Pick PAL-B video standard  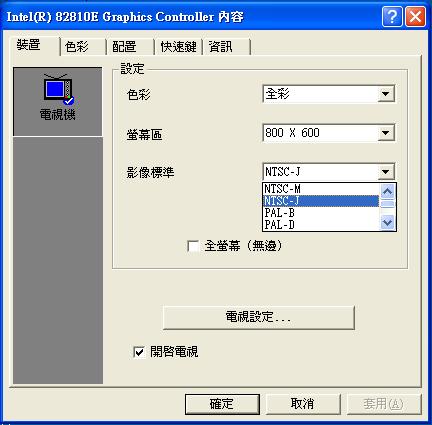[321, 213]
